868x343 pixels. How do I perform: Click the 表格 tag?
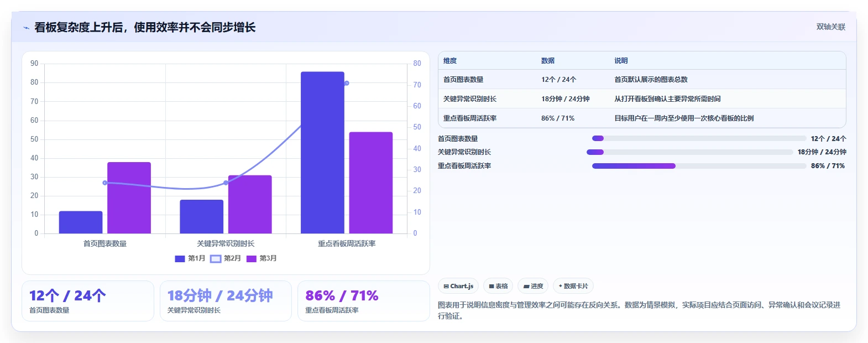pos(498,286)
